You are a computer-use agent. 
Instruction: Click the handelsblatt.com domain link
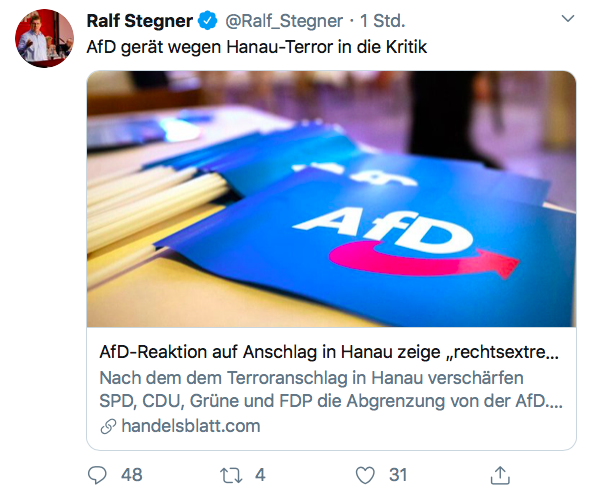pos(191,426)
